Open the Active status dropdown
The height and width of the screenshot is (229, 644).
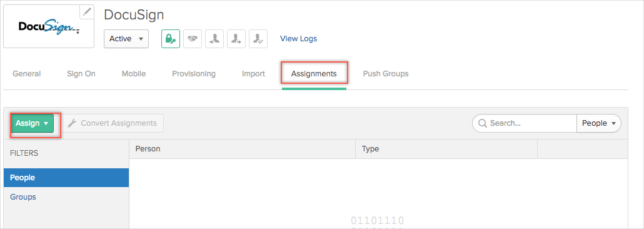[126, 39]
